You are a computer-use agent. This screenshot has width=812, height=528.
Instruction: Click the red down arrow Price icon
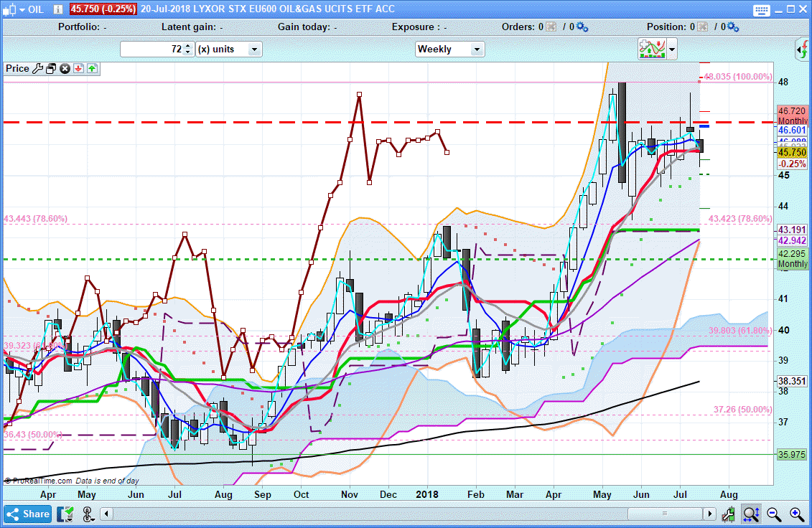click(79, 69)
